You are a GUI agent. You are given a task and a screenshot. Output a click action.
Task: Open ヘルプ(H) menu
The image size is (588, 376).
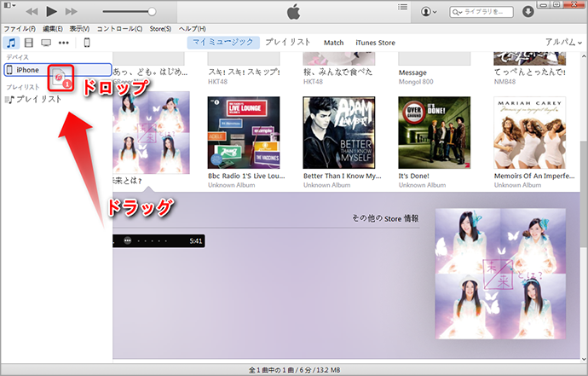tap(192, 29)
